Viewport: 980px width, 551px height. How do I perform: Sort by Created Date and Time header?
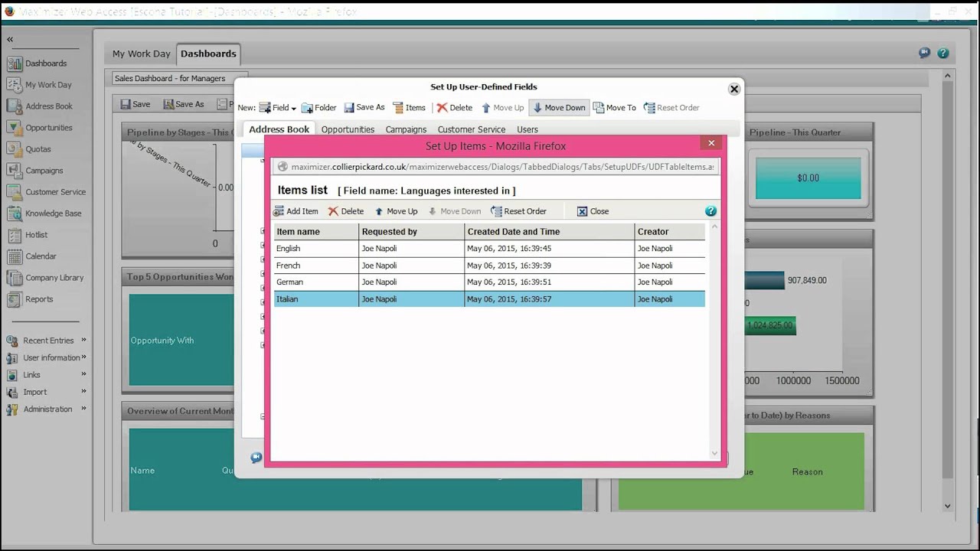pyautogui.click(x=550, y=232)
